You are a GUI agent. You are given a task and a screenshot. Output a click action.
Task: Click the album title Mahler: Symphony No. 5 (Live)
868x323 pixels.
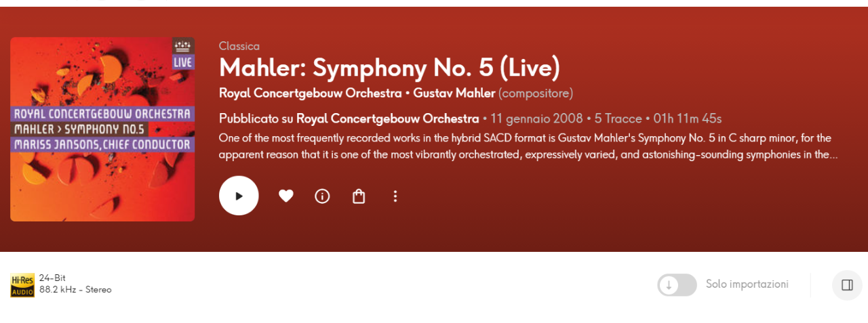point(390,68)
